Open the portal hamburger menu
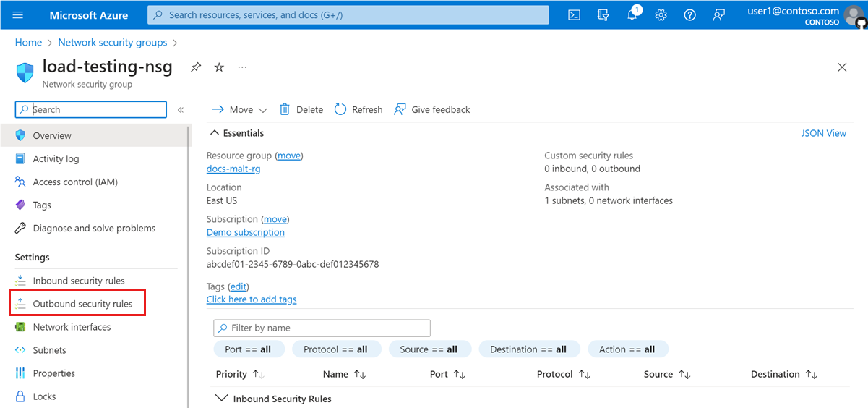Image resolution: width=868 pixels, height=408 pixels. point(18,14)
